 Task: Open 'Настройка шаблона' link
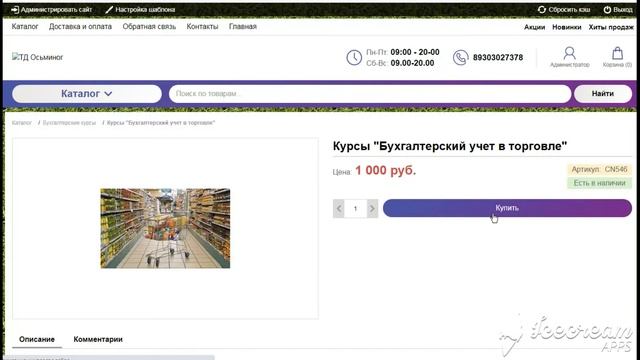[x=145, y=9]
